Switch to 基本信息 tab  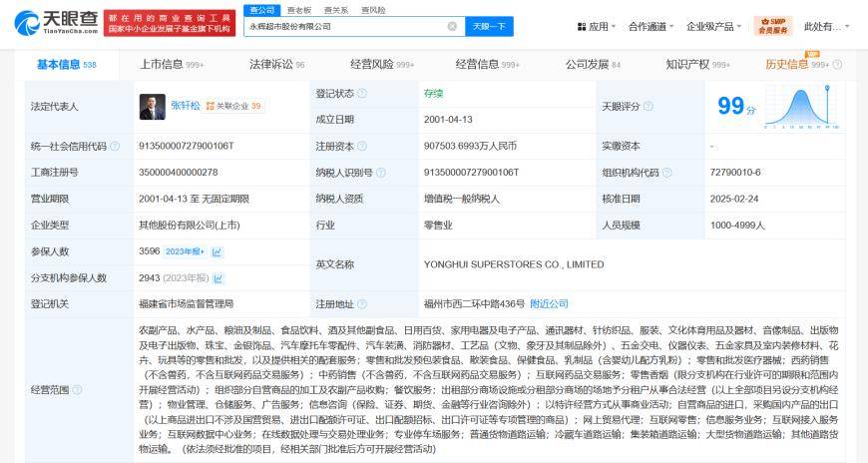click(67, 64)
